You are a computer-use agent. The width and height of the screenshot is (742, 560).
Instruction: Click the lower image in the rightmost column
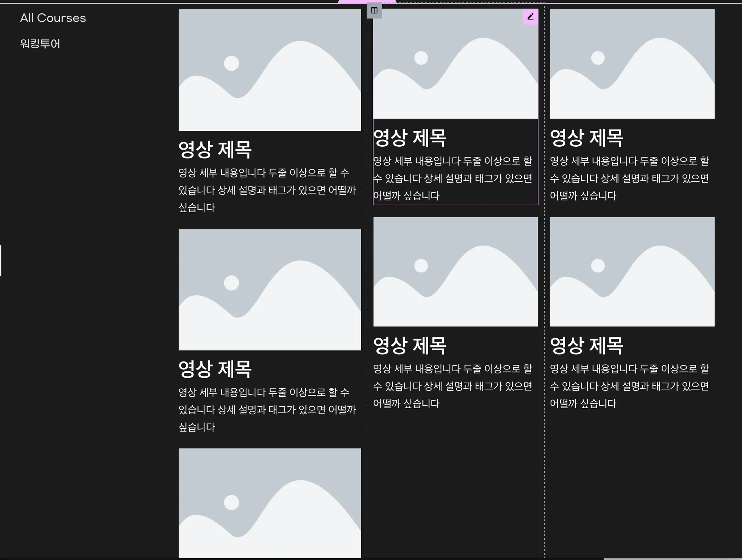pos(632,272)
